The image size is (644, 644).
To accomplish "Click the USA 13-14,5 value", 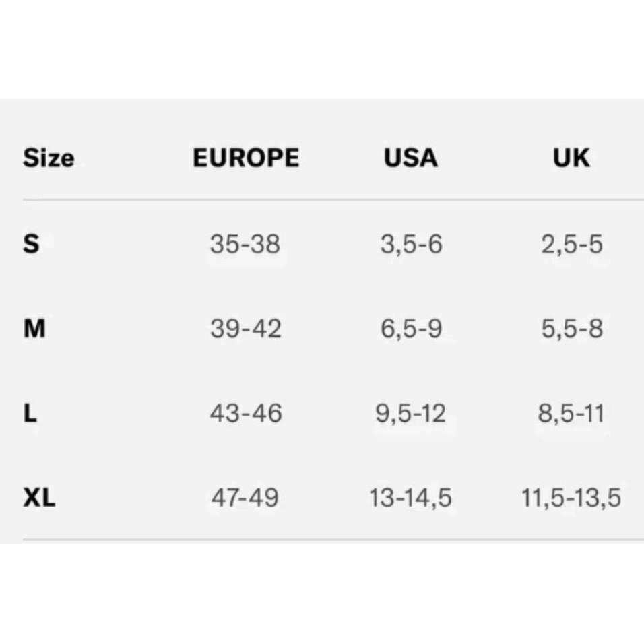I will [x=411, y=498].
